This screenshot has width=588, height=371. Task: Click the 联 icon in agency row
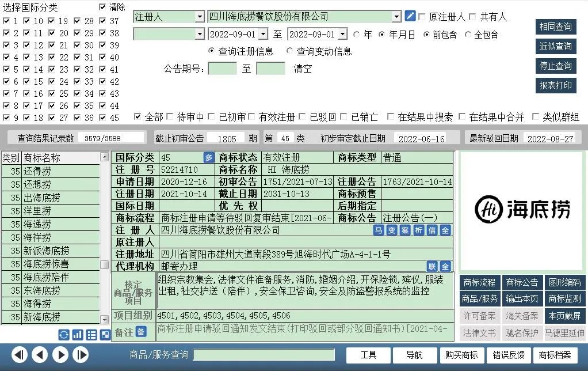coord(432,267)
